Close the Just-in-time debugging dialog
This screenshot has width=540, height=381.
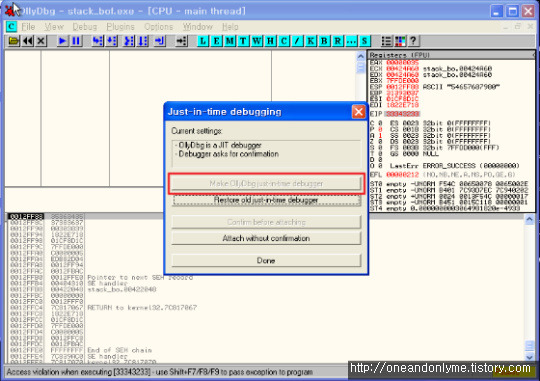(359, 112)
